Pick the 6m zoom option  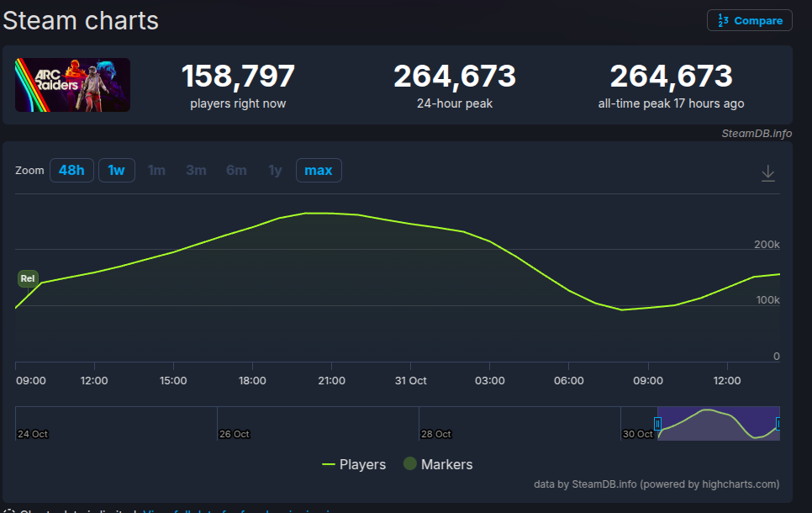click(x=236, y=171)
